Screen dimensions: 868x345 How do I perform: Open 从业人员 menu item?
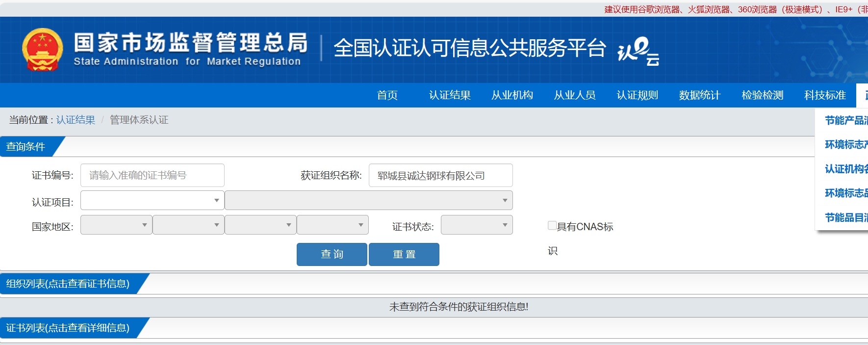575,95
